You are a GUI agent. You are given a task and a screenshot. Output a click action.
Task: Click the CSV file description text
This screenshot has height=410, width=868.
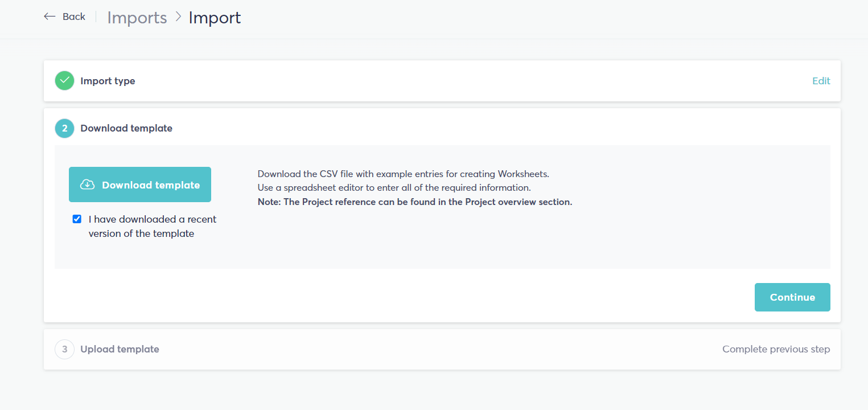pos(404,174)
